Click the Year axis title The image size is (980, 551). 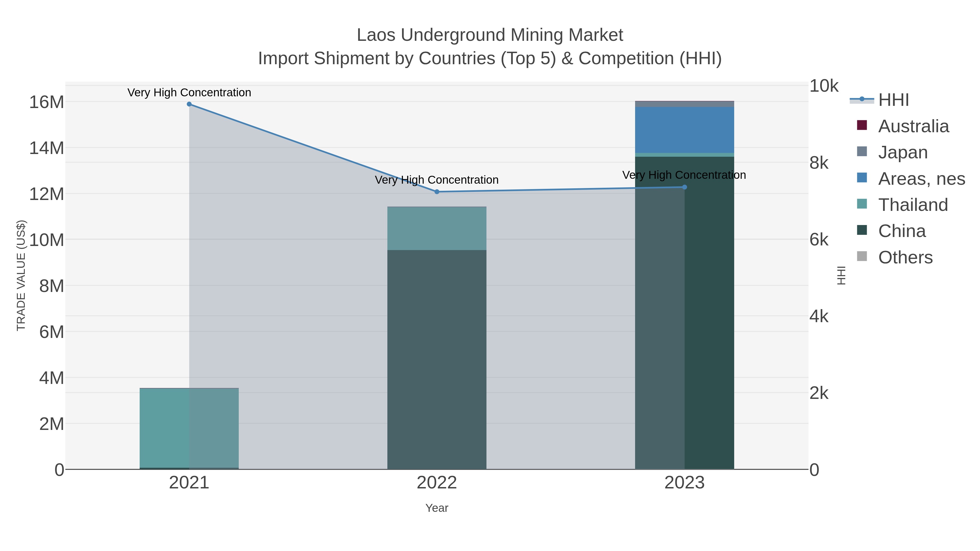(437, 508)
